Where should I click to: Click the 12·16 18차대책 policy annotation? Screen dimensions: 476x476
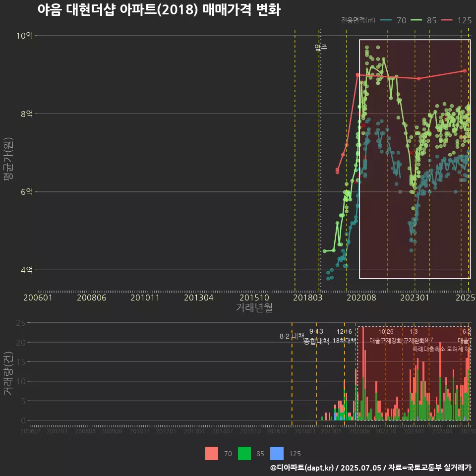[x=344, y=336]
